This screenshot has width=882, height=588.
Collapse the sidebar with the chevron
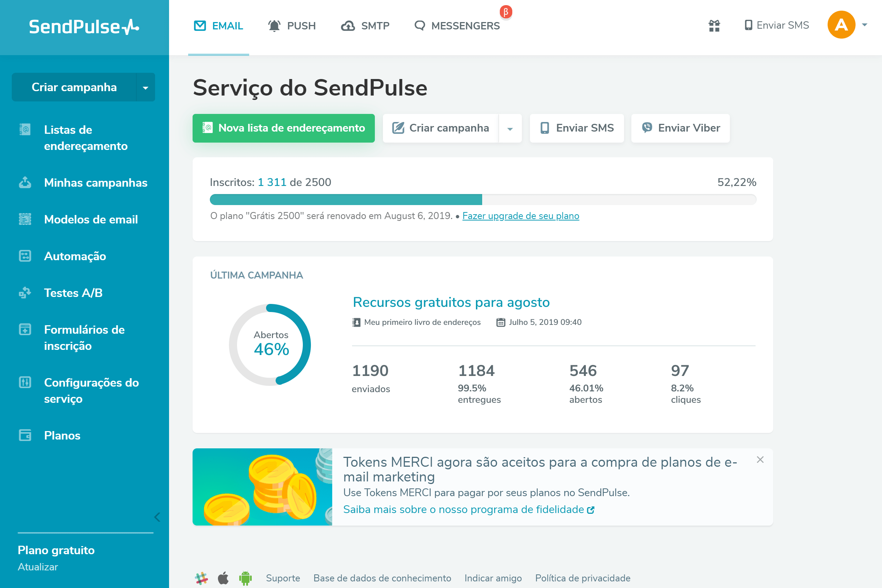pyautogui.click(x=157, y=517)
